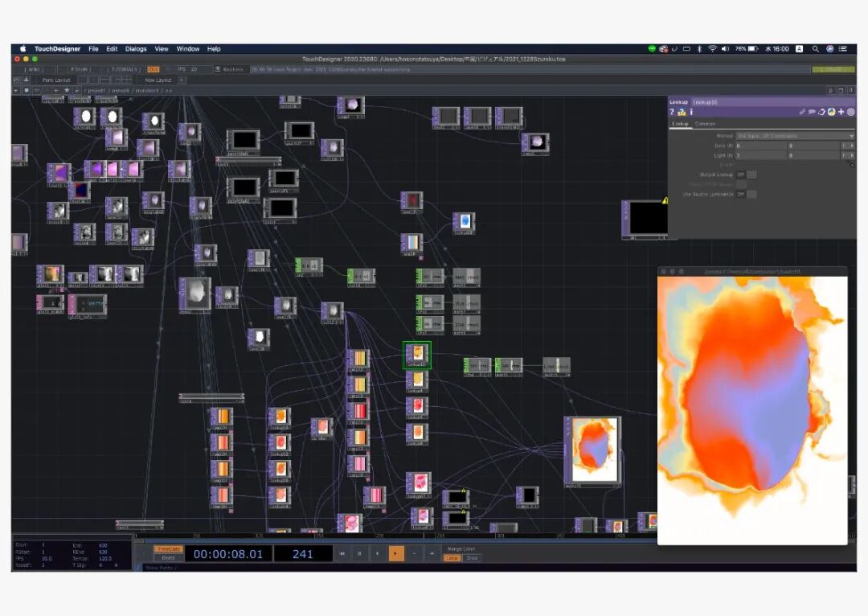The image size is (868, 616).
Task: Click the New Layout button
Action: (158, 80)
